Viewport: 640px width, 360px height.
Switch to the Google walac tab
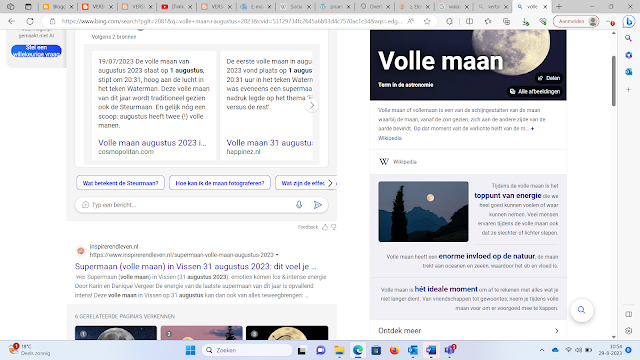453,7
